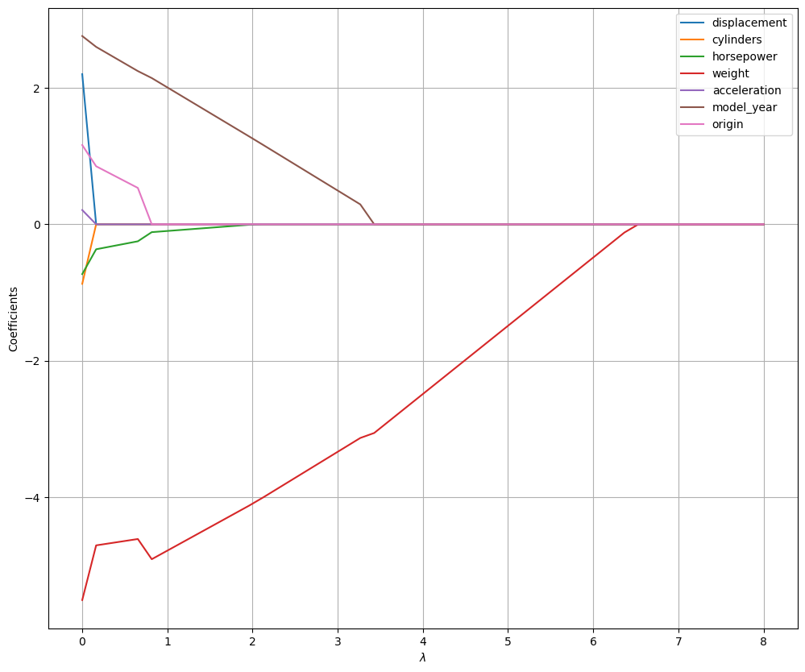805x672 pixels.
Task: Click the pink origin line sample in legend
Action: [x=692, y=124]
